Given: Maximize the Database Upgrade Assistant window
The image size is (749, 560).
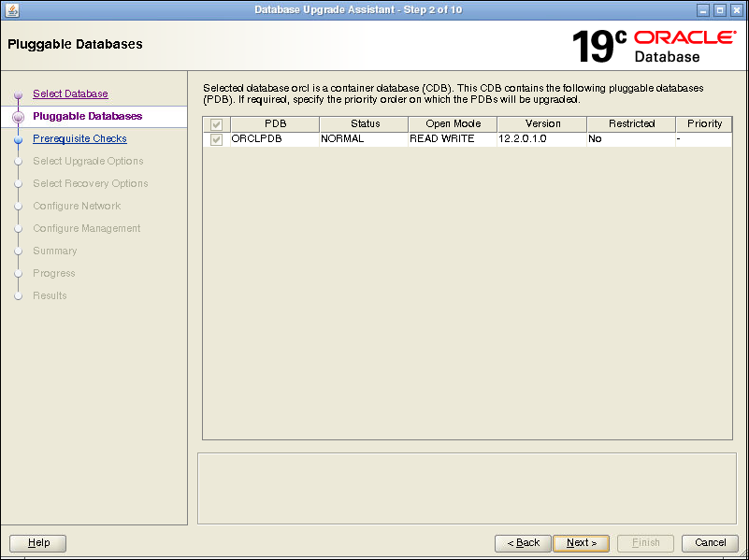Looking at the screenshot, I should tap(720, 9).
